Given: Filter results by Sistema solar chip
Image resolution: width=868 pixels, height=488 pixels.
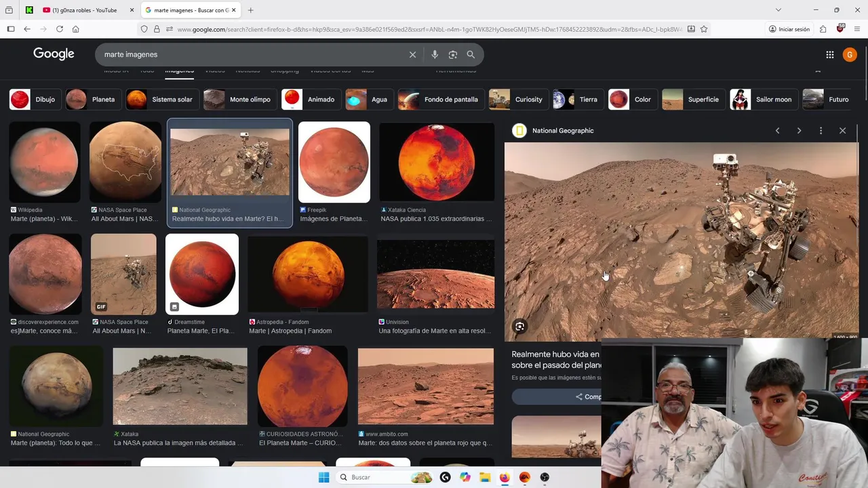Looking at the screenshot, I should 163,100.
